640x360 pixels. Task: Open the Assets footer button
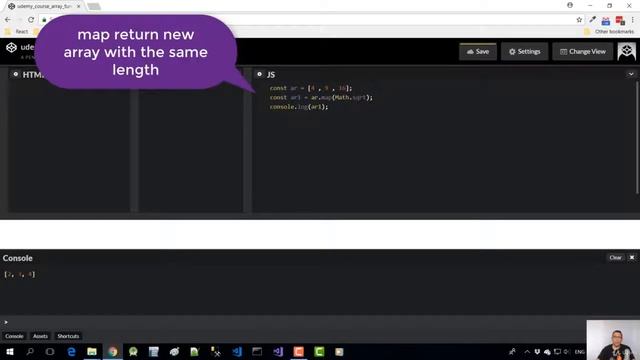pos(40,336)
